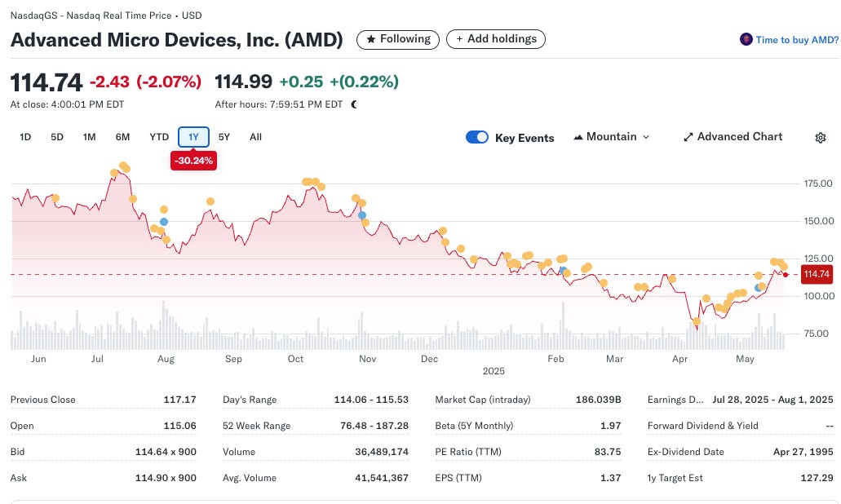Click the Following button
This screenshot has width=841, height=504.
(398, 39)
